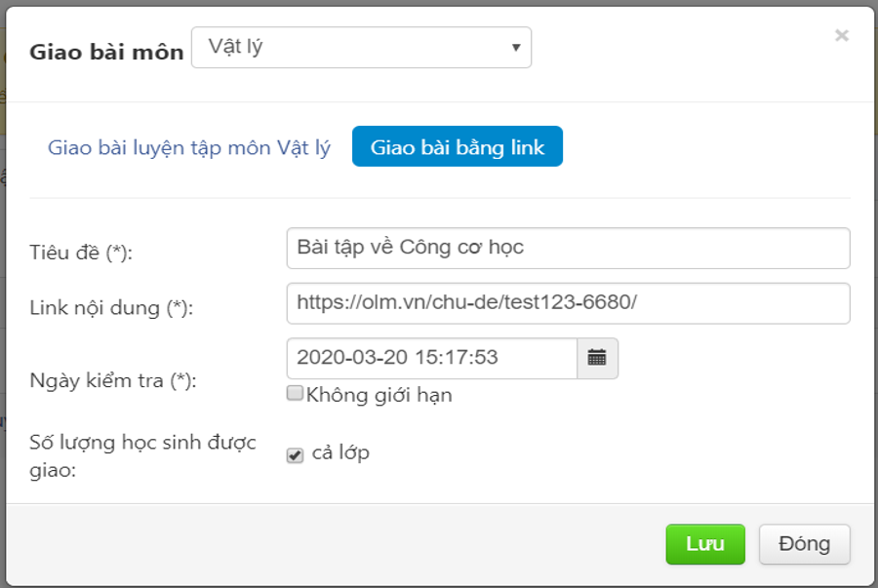Close the dialog with the X icon
The height and width of the screenshot is (588, 878).
click(842, 36)
